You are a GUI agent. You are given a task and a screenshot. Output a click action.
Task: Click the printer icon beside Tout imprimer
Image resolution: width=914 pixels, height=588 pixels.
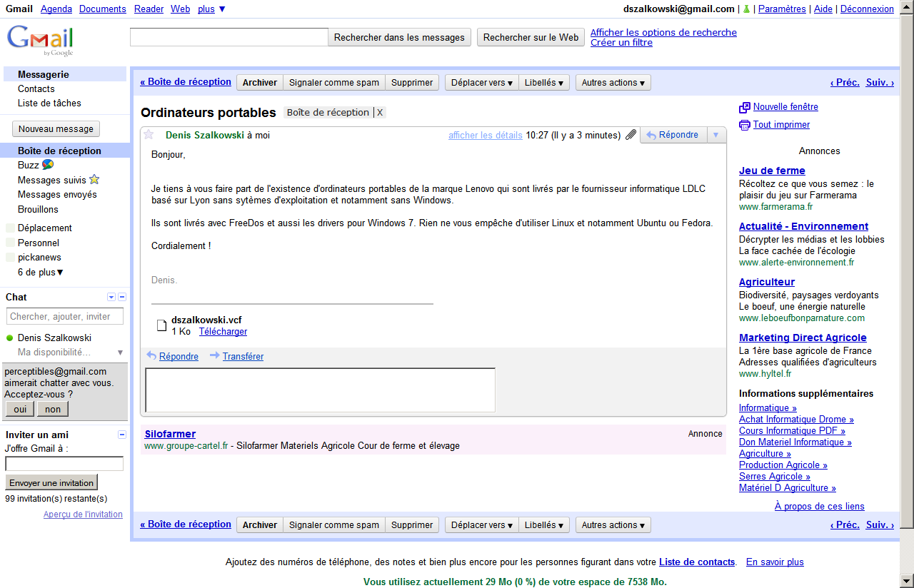coord(745,125)
